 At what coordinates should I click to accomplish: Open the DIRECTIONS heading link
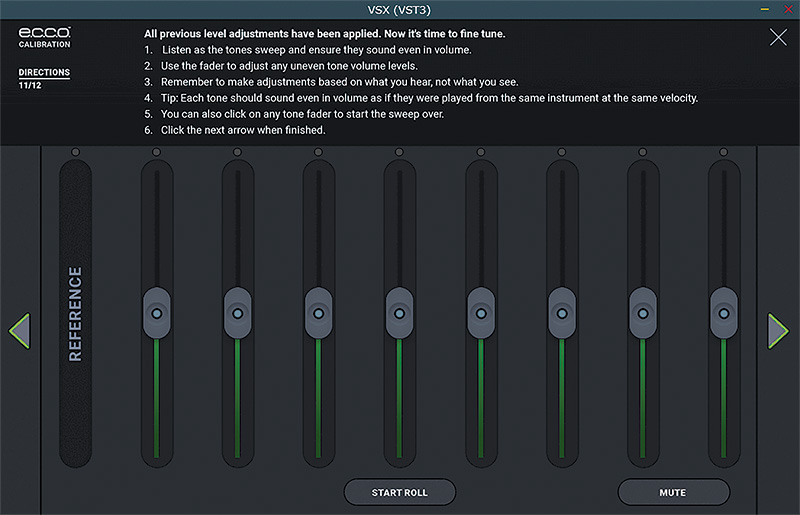[44, 72]
